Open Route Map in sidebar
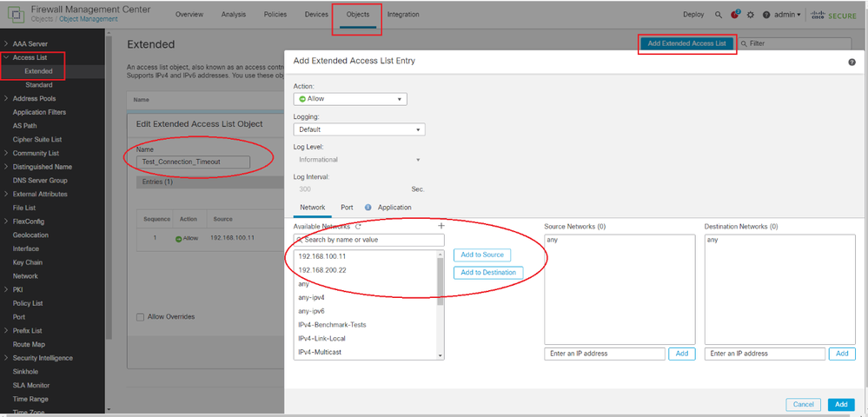Viewport: 868px width, 417px height. [29, 344]
